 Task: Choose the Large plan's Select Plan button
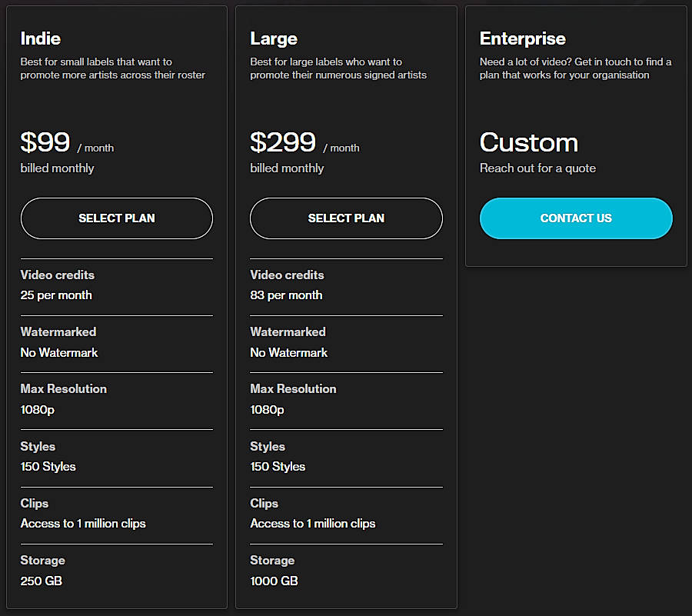pyautogui.click(x=346, y=218)
